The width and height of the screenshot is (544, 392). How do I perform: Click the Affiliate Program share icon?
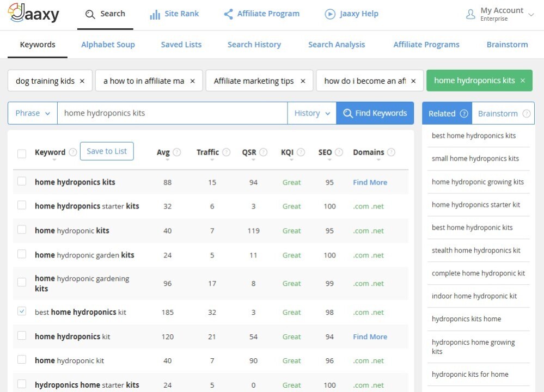(228, 14)
